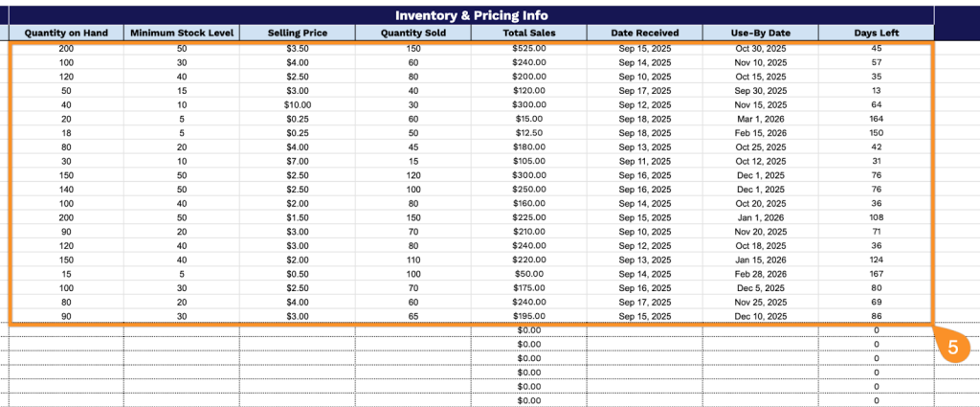Select the Total Sales column header
This screenshot has width=980, height=407.
(528, 33)
